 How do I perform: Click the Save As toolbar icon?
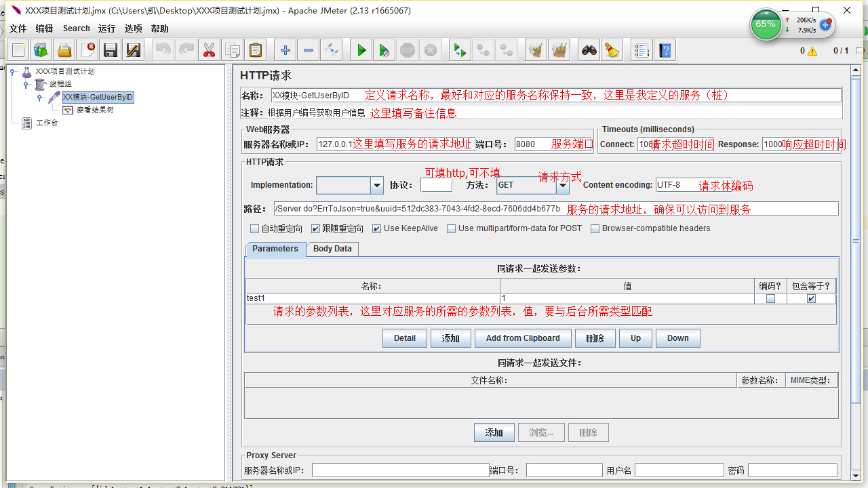134,50
